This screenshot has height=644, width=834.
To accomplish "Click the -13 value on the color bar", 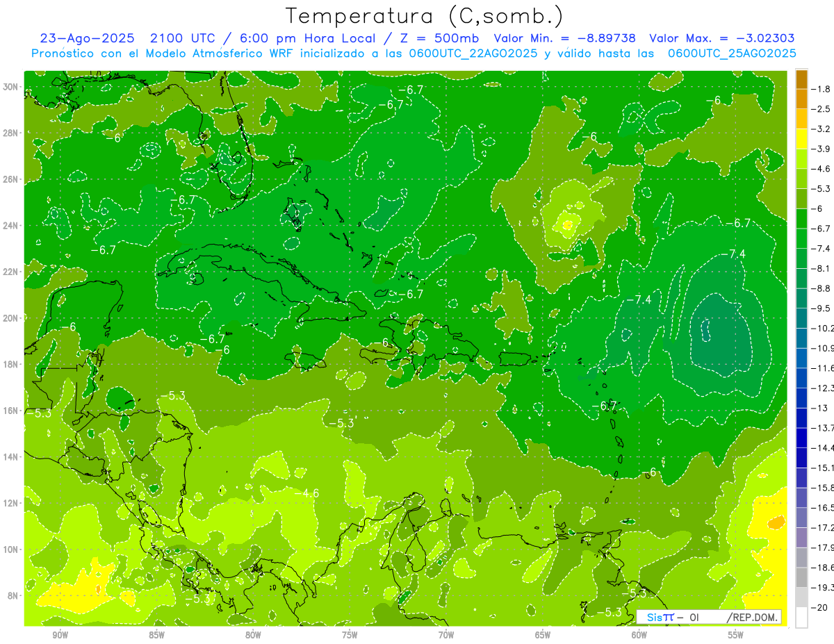I will pyautogui.click(x=820, y=408).
